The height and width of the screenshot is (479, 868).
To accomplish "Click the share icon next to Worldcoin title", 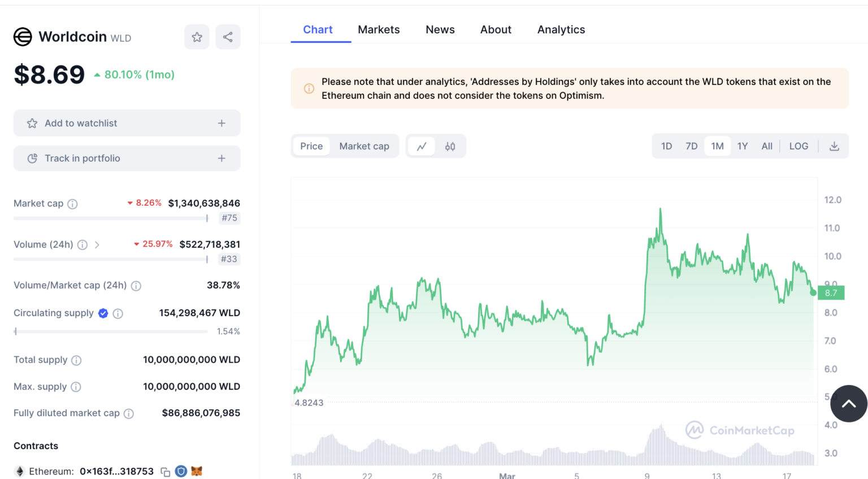I will pyautogui.click(x=228, y=37).
